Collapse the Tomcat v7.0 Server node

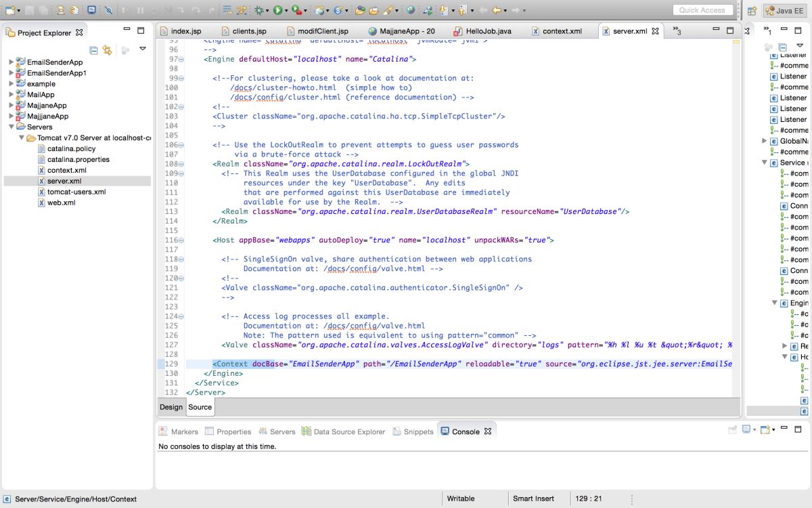(20, 137)
